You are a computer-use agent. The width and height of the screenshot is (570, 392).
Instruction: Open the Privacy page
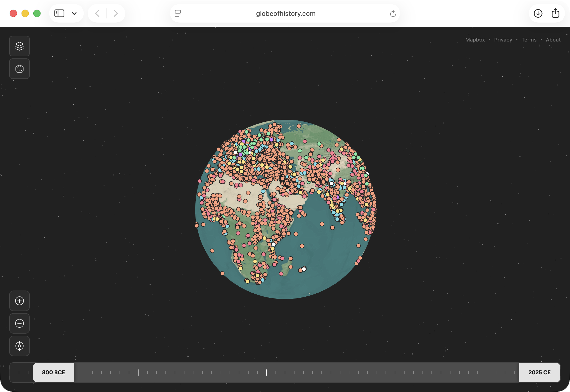[503, 40]
